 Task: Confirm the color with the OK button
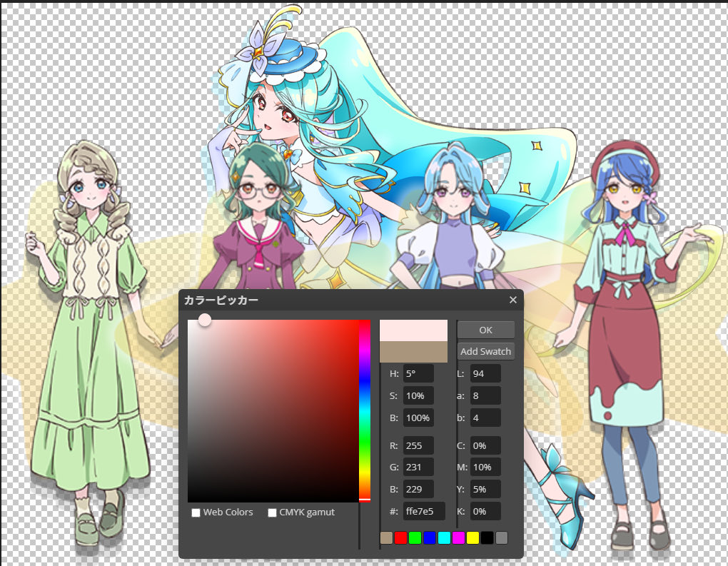pyautogui.click(x=485, y=330)
